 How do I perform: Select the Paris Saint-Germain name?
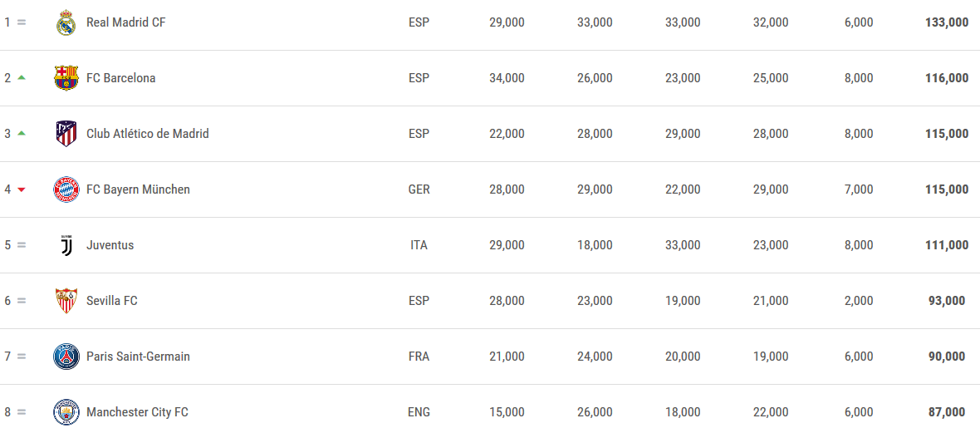[x=138, y=357]
